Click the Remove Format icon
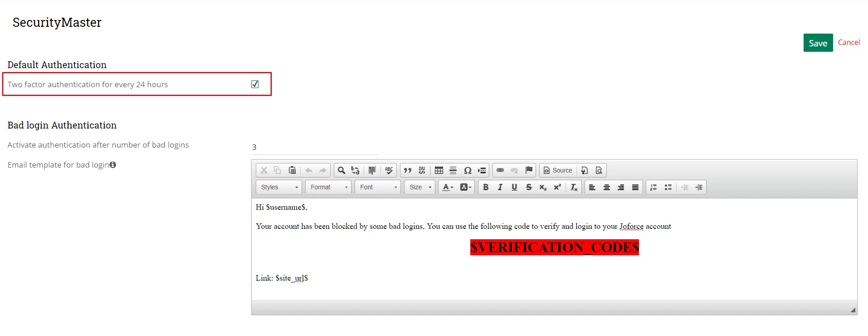This screenshot has height=336, width=868. (x=574, y=187)
